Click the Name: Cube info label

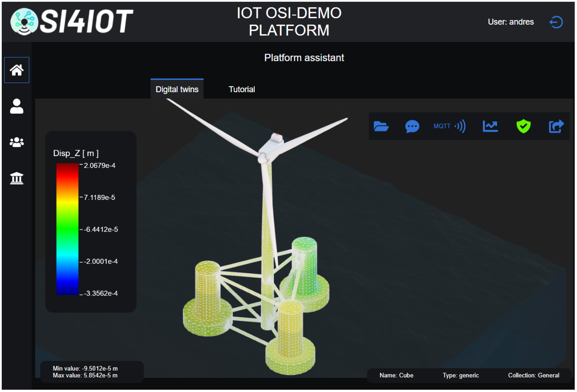point(396,375)
